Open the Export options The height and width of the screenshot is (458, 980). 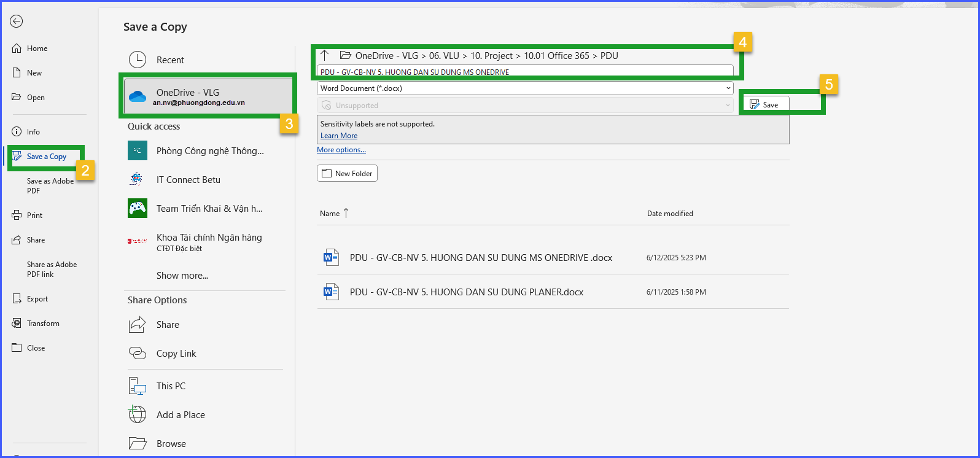pyautogui.click(x=37, y=299)
